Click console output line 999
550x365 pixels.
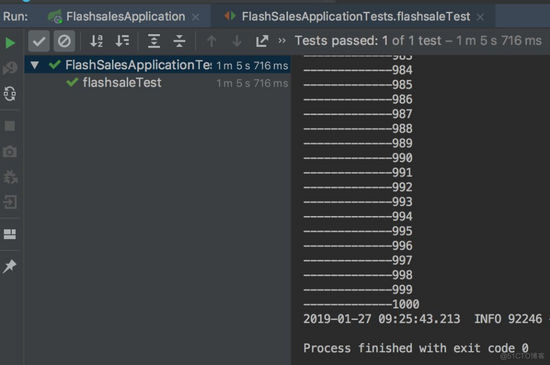coord(358,289)
